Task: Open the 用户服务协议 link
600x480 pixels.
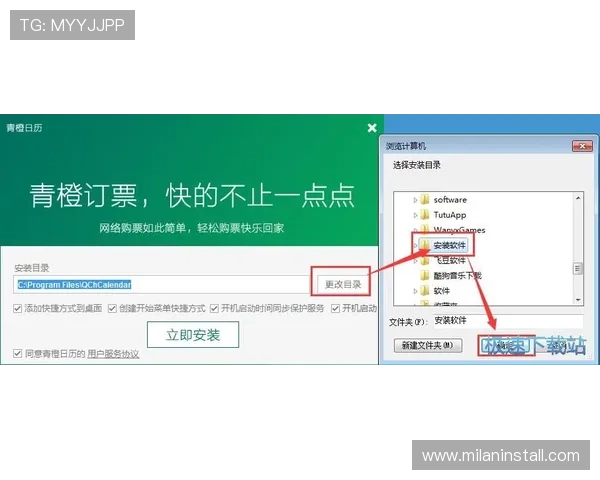Action: click(113, 354)
